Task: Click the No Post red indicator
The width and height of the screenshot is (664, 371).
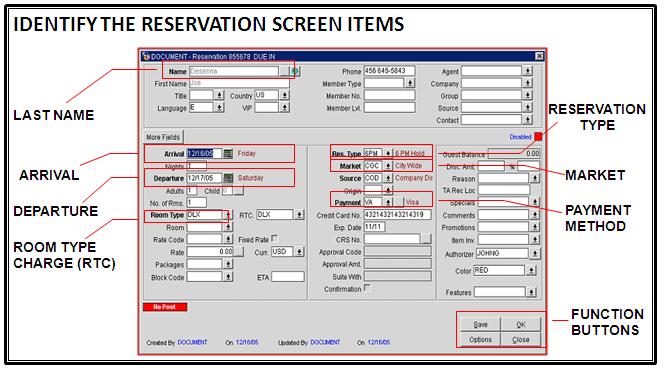Action: point(165,307)
